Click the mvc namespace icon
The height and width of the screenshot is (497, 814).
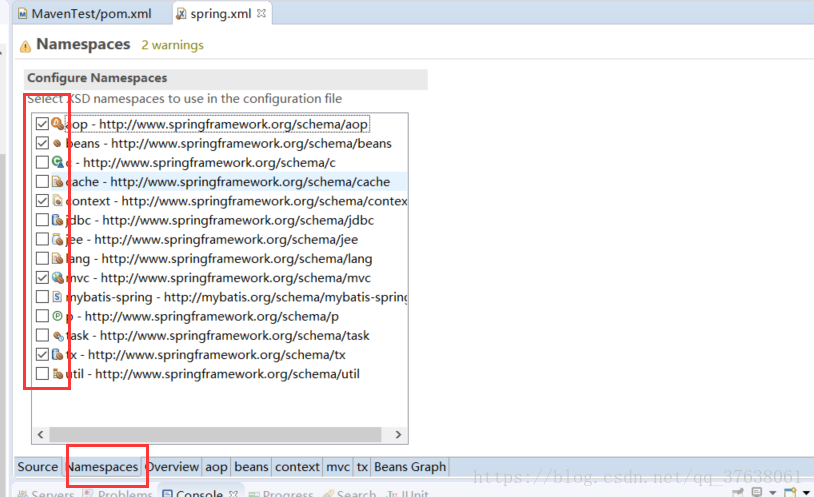58,278
